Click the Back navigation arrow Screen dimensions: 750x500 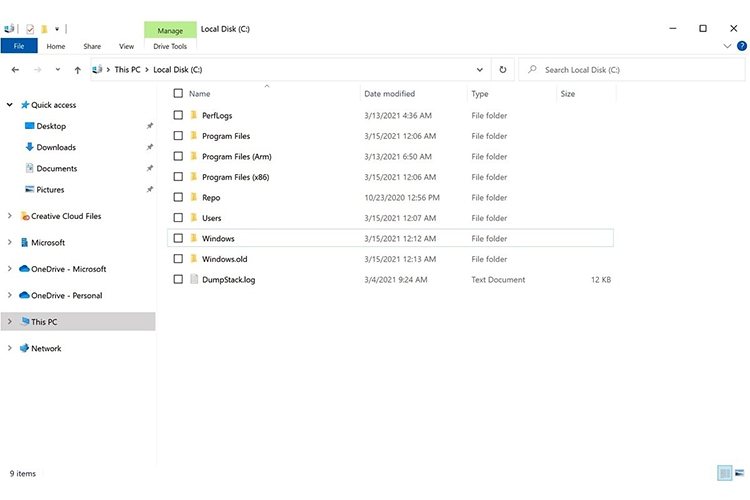[15, 70]
